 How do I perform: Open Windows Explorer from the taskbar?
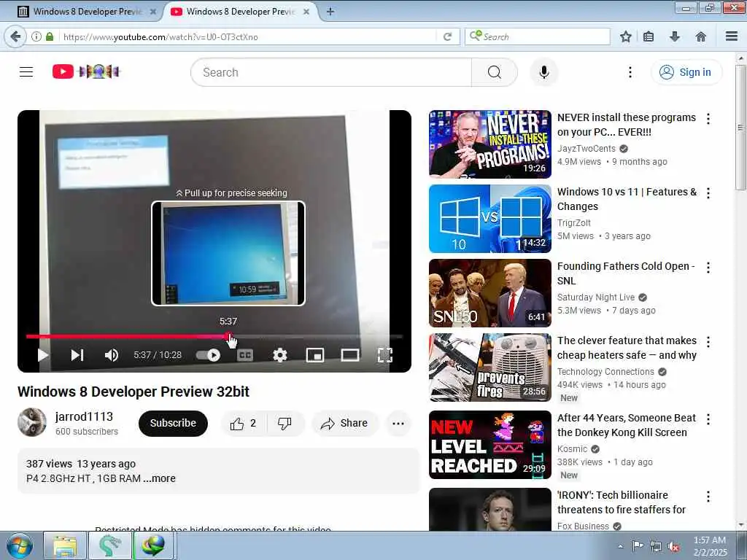coord(65,545)
